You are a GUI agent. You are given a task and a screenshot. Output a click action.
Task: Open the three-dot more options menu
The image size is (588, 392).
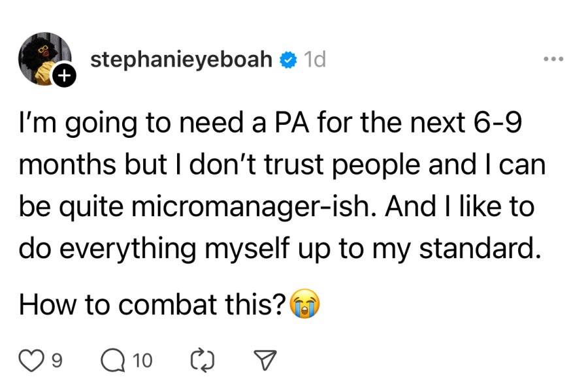pyautogui.click(x=553, y=59)
